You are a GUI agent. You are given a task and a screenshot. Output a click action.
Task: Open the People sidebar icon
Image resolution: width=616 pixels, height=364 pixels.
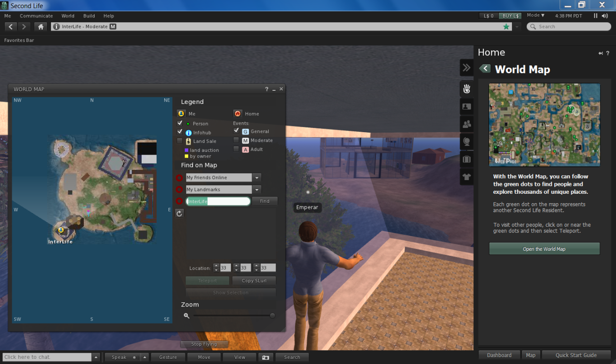pyautogui.click(x=467, y=124)
